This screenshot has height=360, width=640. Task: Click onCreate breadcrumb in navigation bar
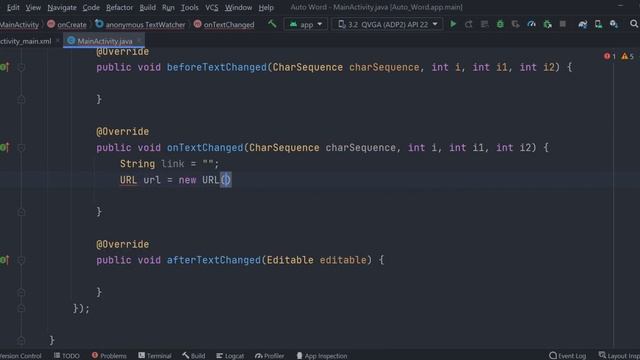67,24
